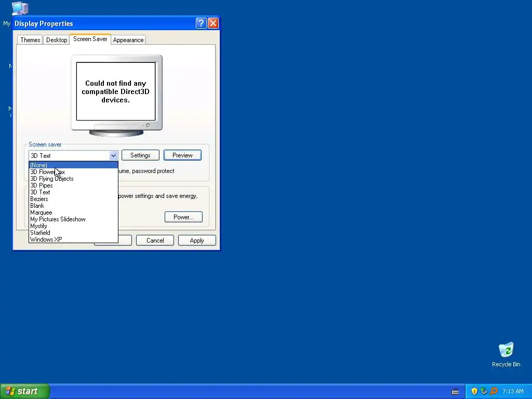Switch to the Appearance tab
Viewport: 532px width, 399px height.
pyautogui.click(x=128, y=39)
